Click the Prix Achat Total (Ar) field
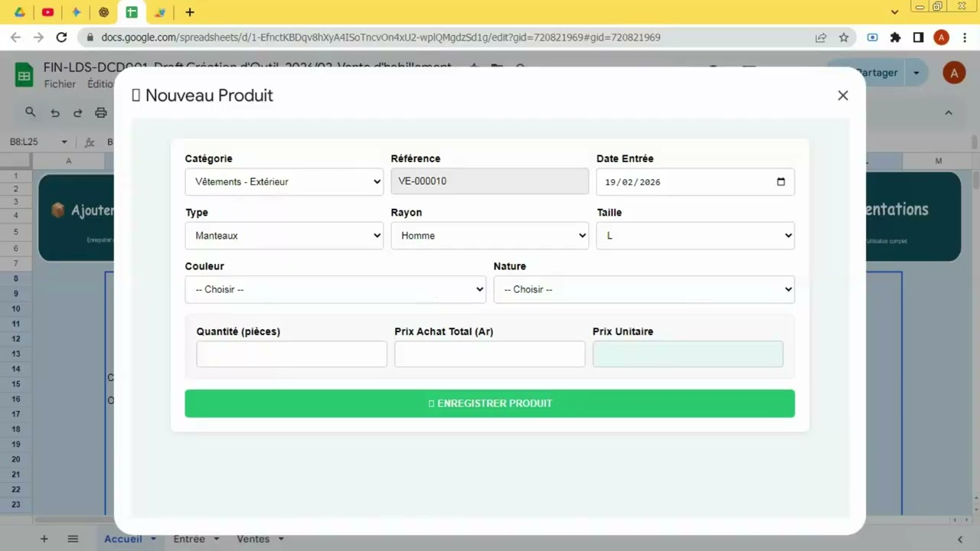Screen dimensions: 980x551 [490, 354]
